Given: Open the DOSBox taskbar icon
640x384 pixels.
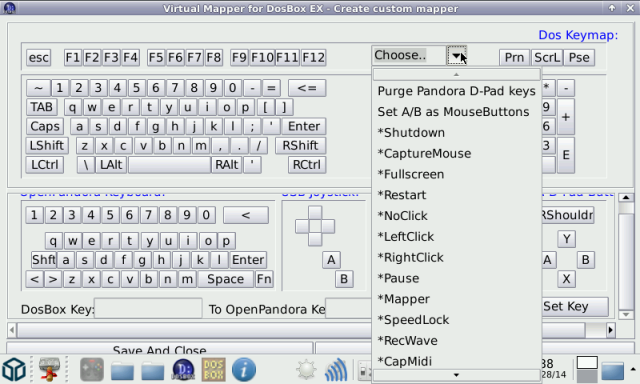Looking at the screenshot, I should tap(213, 370).
